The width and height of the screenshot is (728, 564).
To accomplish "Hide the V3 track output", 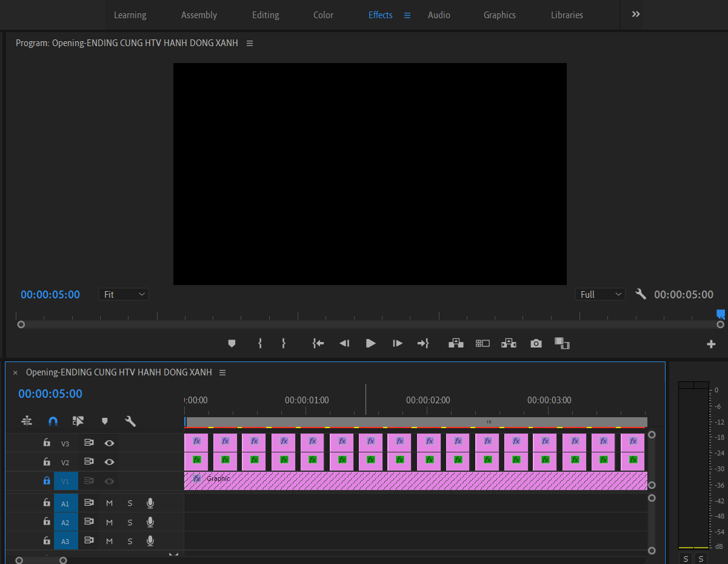I will pyautogui.click(x=109, y=443).
